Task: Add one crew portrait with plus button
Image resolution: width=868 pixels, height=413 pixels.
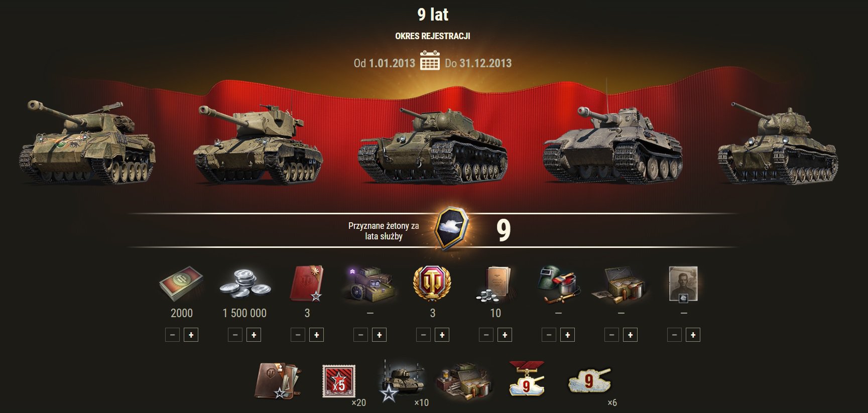Action: [x=693, y=335]
